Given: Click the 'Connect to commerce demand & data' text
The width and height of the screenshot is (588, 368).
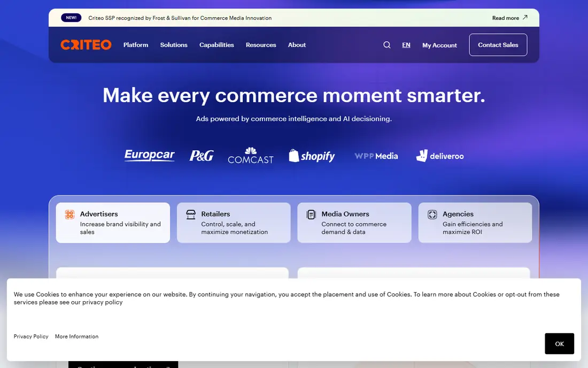Looking at the screenshot, I should (354, 228).
